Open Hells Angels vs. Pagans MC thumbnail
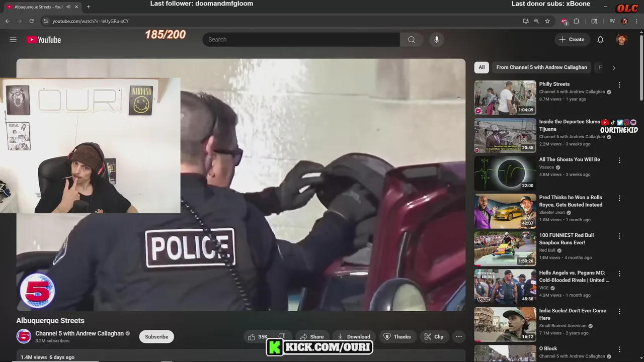Viewport: 644px width, 362px height. point(505,286)
